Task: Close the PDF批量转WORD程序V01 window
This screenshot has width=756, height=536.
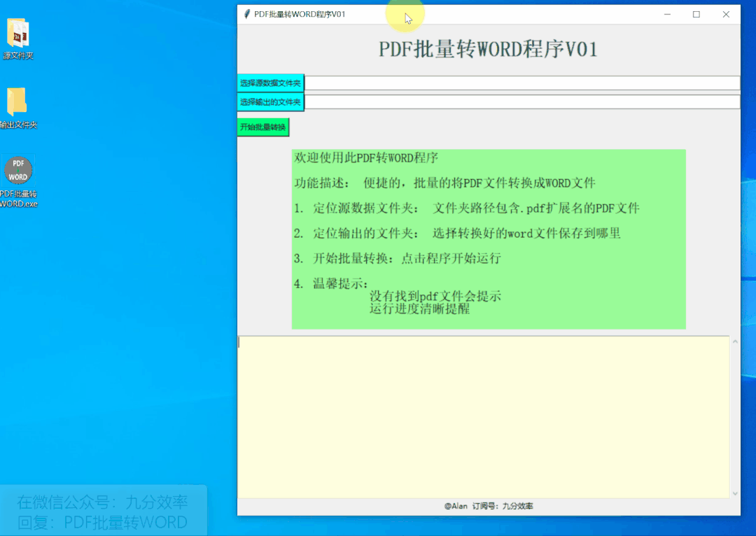Action: coord(726,15)
